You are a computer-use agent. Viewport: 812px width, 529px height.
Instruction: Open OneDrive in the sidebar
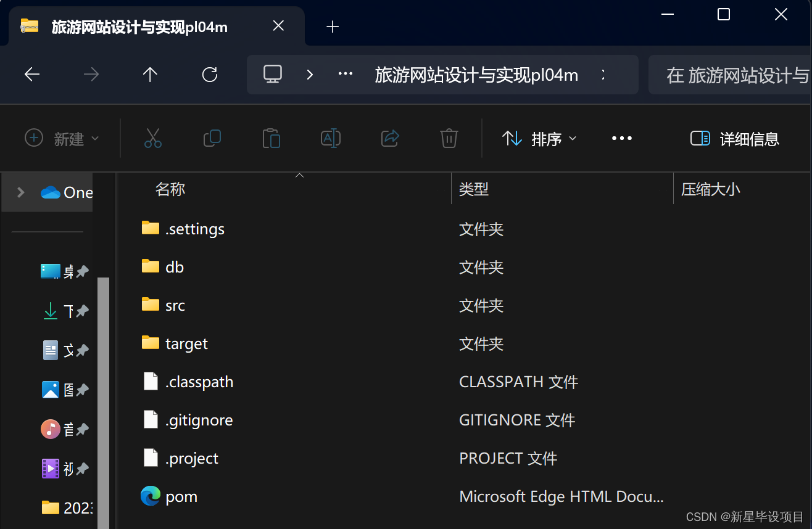67,192
